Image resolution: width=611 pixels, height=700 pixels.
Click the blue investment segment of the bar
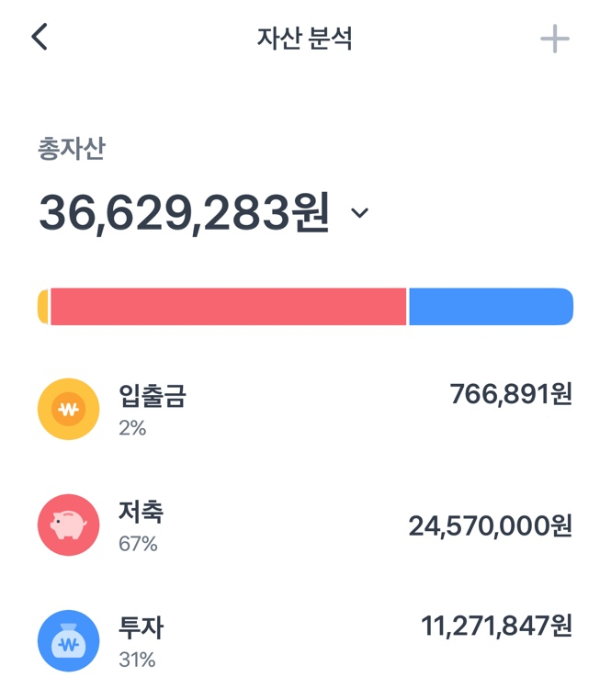coord(490,307)
